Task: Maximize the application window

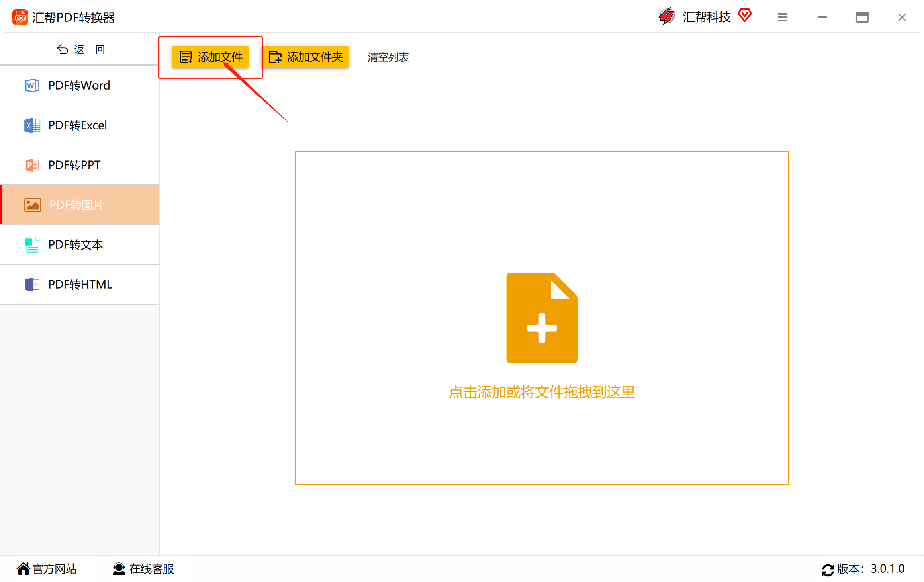Action: point(862,17)
